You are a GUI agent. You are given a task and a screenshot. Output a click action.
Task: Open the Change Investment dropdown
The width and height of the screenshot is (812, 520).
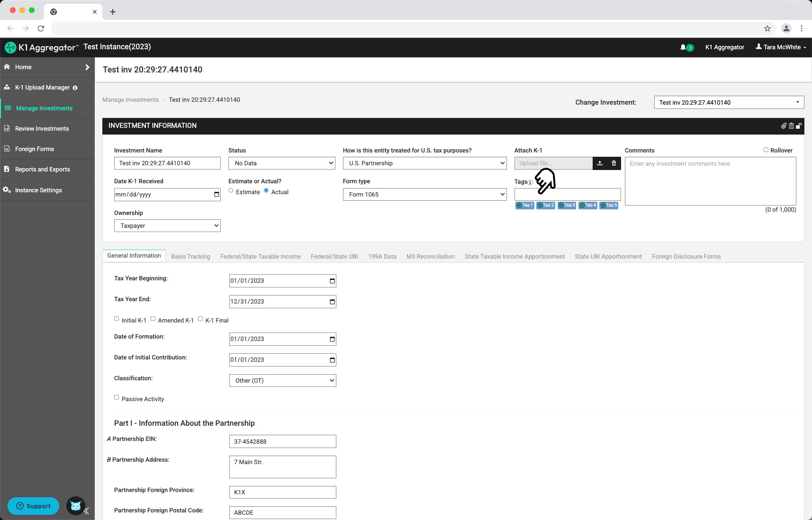click(x=729, y=102)
